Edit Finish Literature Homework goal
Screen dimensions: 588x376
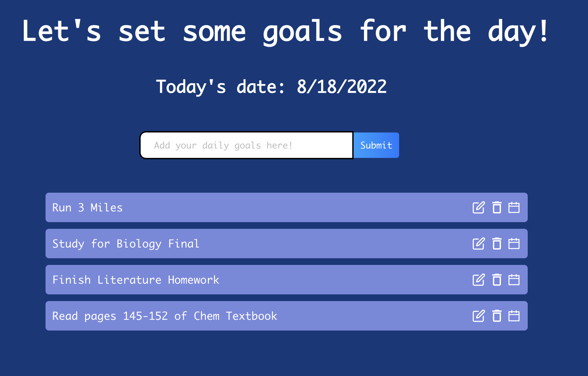[479, 280]
